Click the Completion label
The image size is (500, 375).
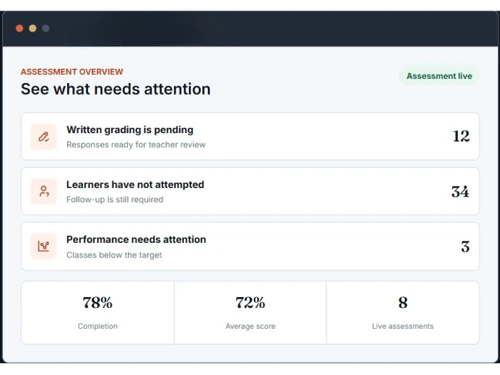(98, 326)
